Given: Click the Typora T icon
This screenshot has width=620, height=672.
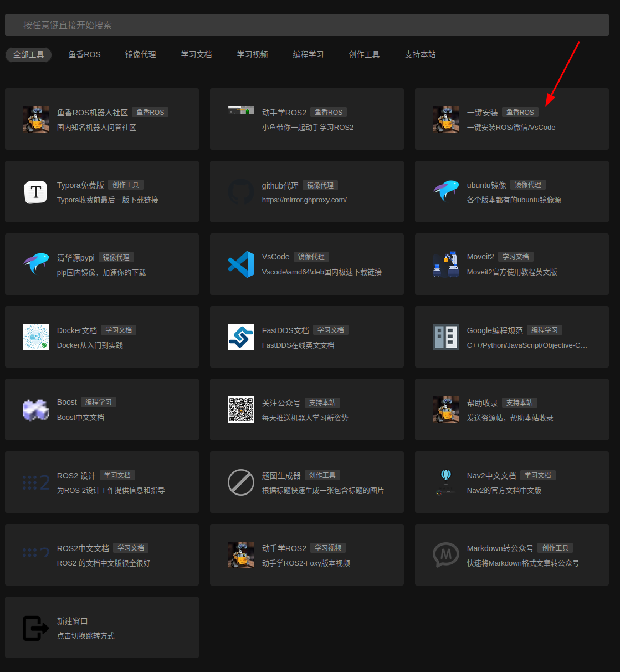Looking at the screenshot, I should point(36,192).
